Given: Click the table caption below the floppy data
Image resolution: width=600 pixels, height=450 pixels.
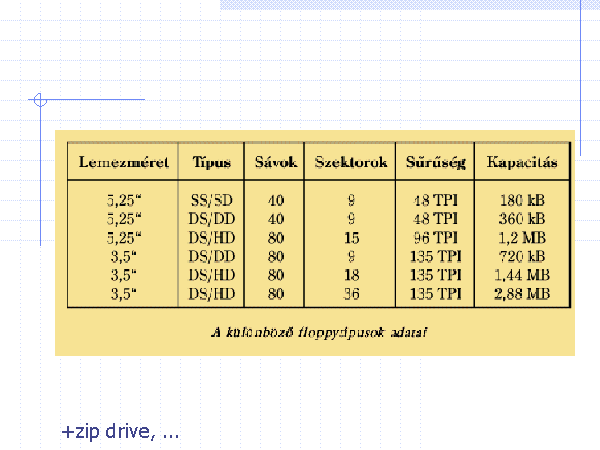Looking at the screenshot, I should click(x=314, y=329).
